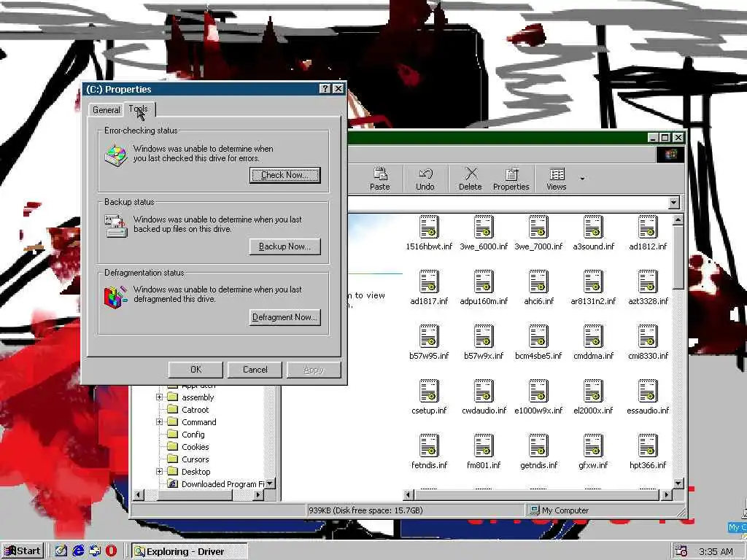Select the Tools tab
The height and width of the screenshot is (560, 747).
[139, 109]
